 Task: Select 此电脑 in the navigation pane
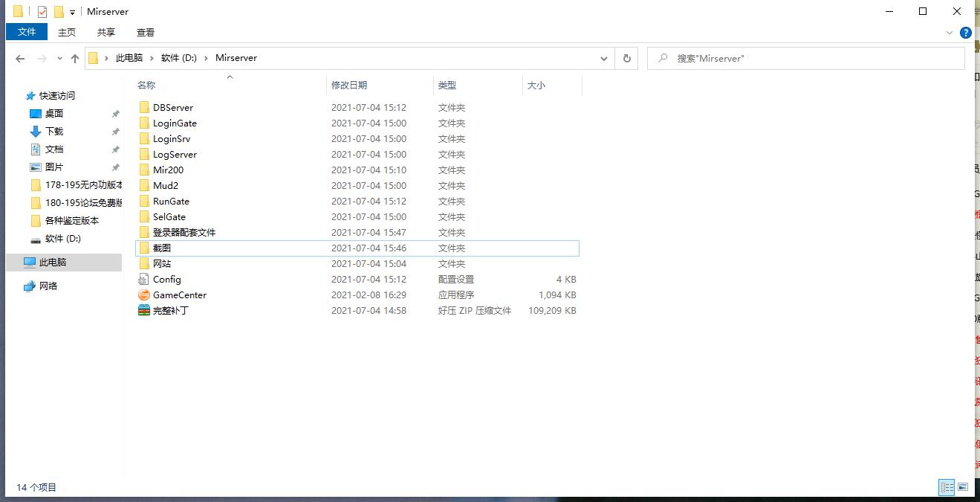[x=53, y=263]
